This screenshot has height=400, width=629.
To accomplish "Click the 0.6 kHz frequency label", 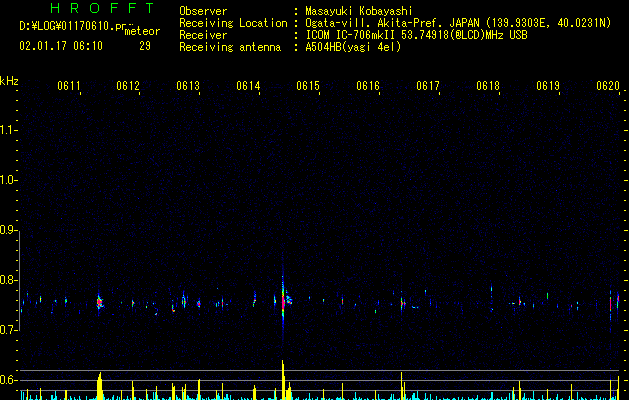I will click(x=9, y=380).
